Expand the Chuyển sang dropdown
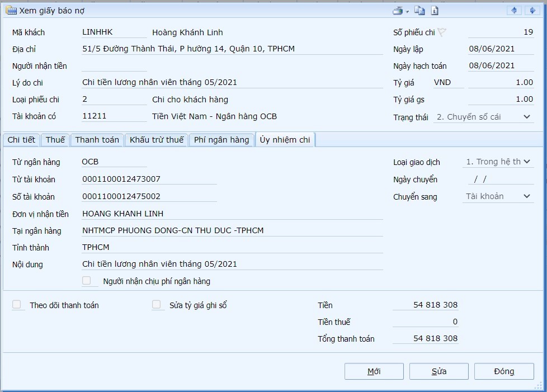547x392 pixels. pos(526,196)
